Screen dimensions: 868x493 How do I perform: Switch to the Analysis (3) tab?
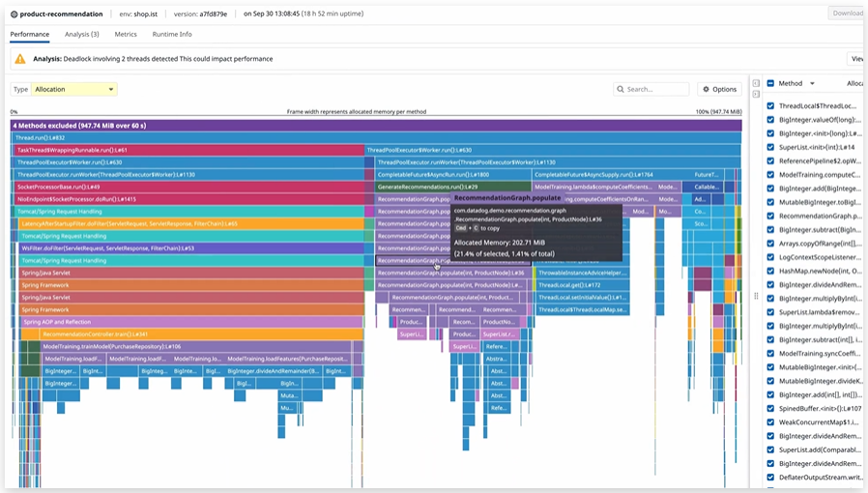tap(82, 34)
